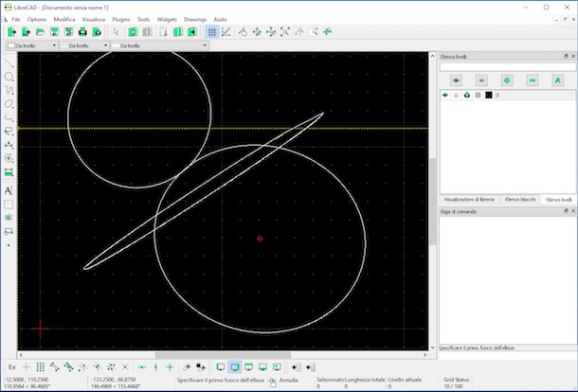Open the pen color 'Da livello' dropdown
The height and width of the screenshot is (392, 578).
[x=31, y=45]
